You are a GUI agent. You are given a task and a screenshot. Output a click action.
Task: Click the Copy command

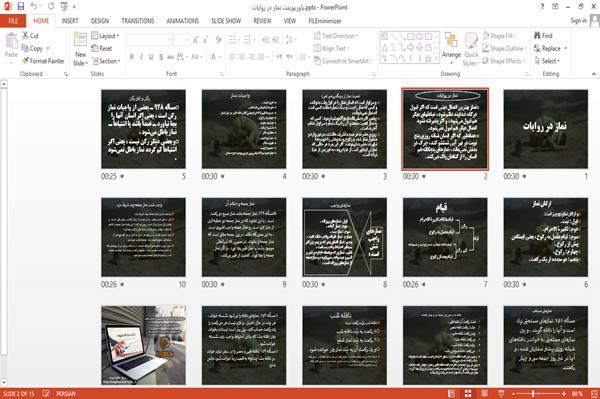(x=33, y=48)
